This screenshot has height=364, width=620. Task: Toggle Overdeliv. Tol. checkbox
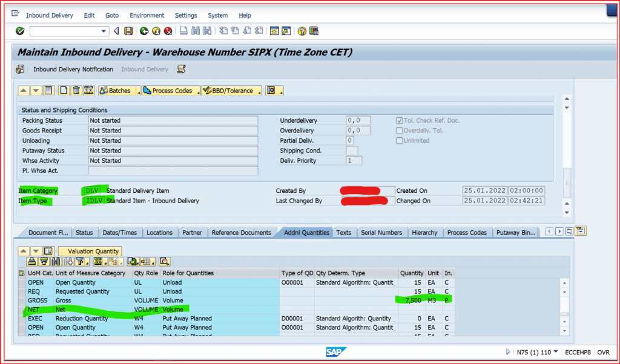pos(400,131)
